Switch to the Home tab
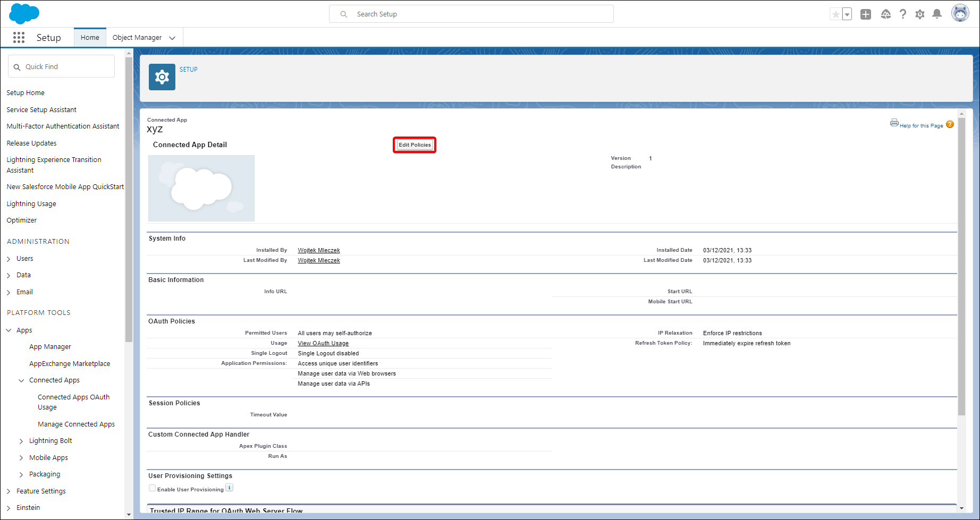The width and height of the screenshot is (980, 520). click(x=90, y=38)
